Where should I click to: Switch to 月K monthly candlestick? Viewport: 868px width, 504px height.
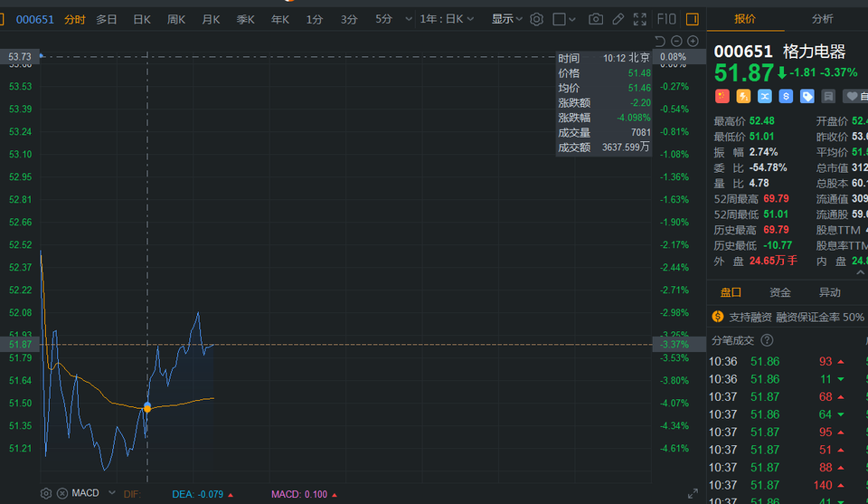click(x=211, y=19)
